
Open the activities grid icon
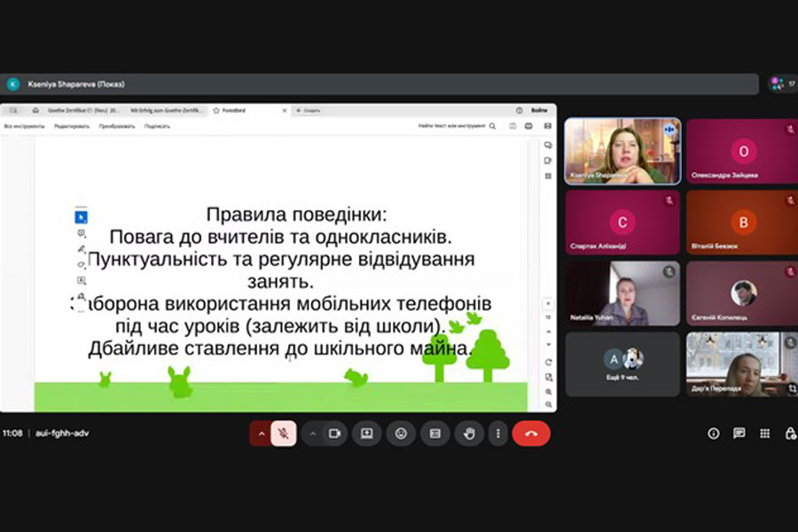[764, 434]
